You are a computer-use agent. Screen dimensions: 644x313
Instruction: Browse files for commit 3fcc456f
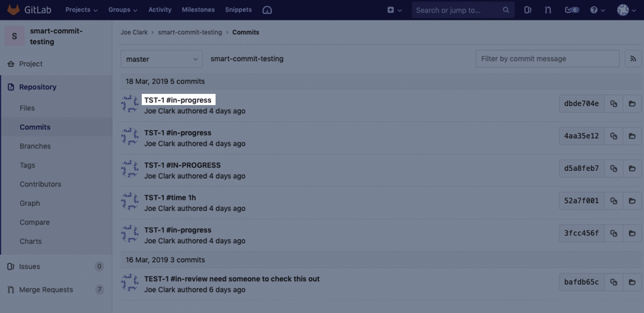tap(632, 233)
